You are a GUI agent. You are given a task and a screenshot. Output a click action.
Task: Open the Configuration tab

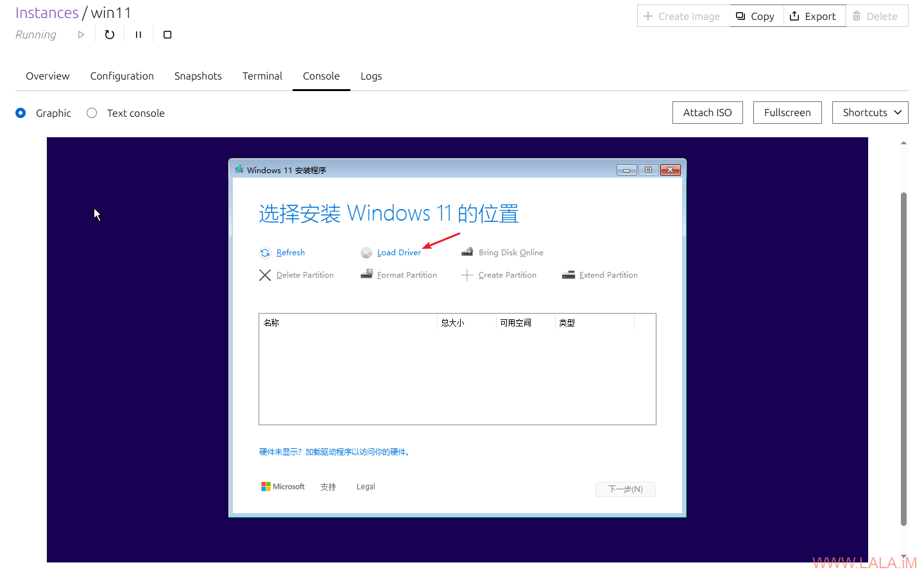pyautogui.click(x=122, y=76)
